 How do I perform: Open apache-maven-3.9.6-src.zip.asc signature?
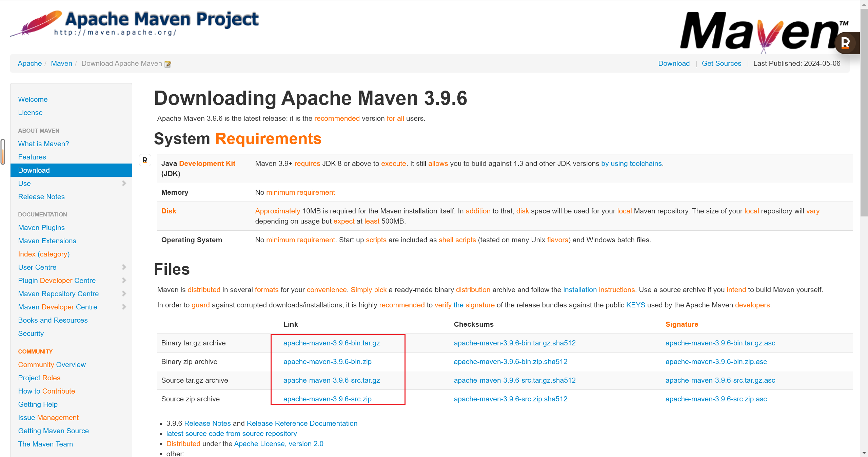coord(716,399)
